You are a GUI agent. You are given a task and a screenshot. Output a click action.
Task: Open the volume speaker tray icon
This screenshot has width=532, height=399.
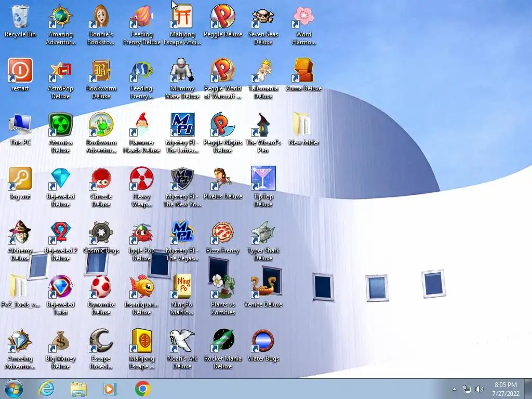point(480,389)
